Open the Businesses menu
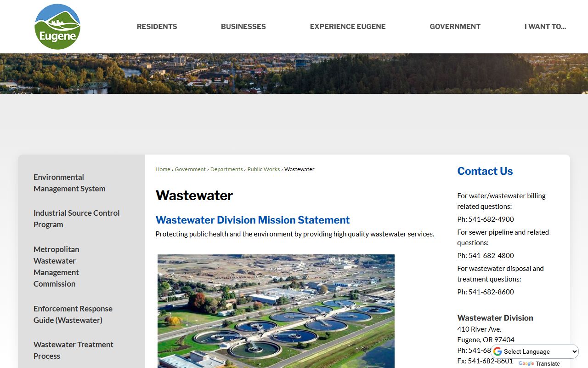This screenshot has width=588, height=368. click(x=243, y=27)
